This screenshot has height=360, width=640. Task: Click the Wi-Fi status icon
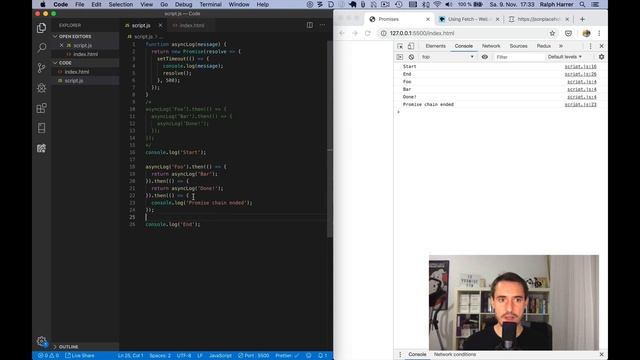(x=437, y=4)
